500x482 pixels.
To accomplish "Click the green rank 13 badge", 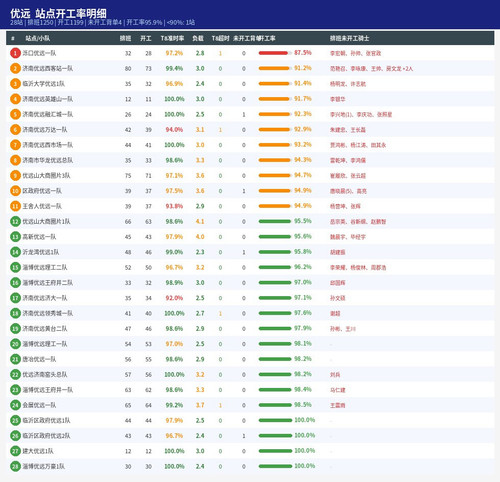I will tap(15, 237).
